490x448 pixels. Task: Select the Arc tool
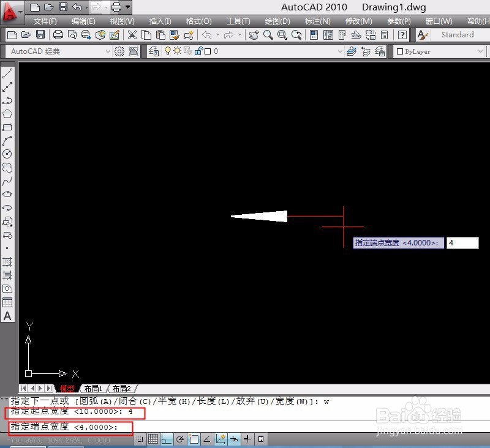(x=7, y=141)
